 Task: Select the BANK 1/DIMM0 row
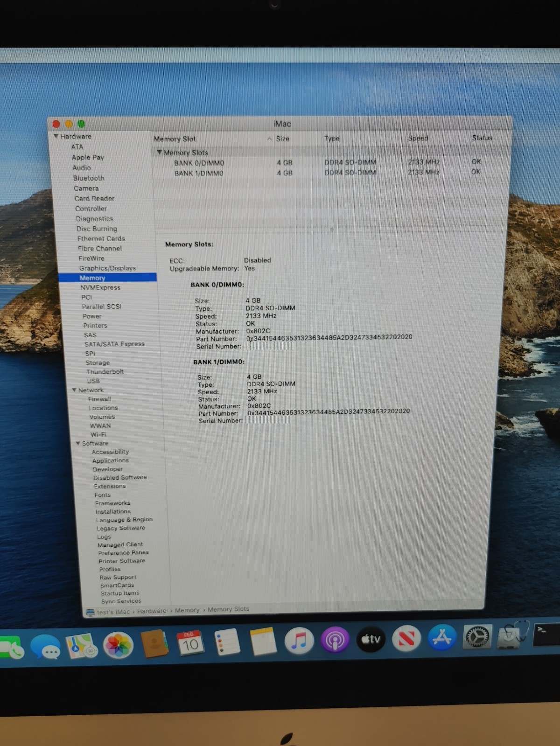(x=199, y=173)
